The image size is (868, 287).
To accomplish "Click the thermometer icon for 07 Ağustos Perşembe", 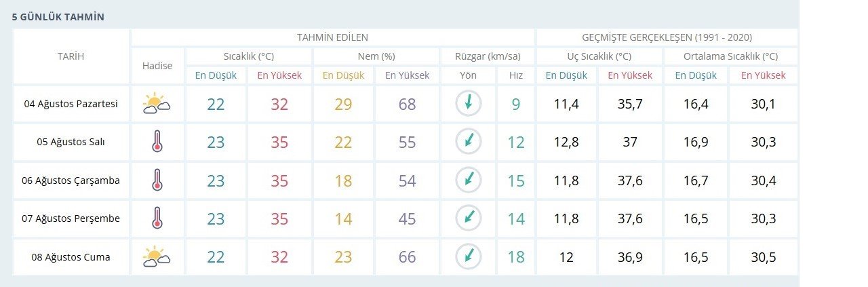I will (157, 218).
